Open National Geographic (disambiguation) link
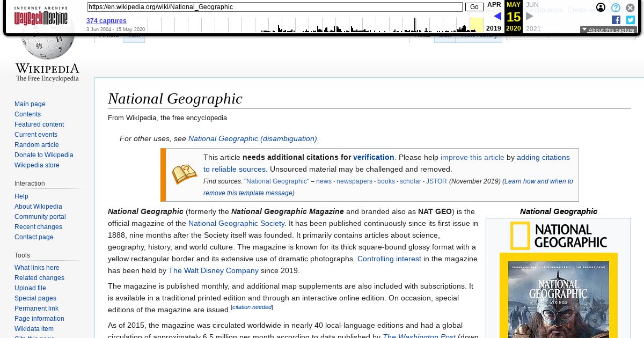Screen dimensions: 644x338 coord(253,138)
